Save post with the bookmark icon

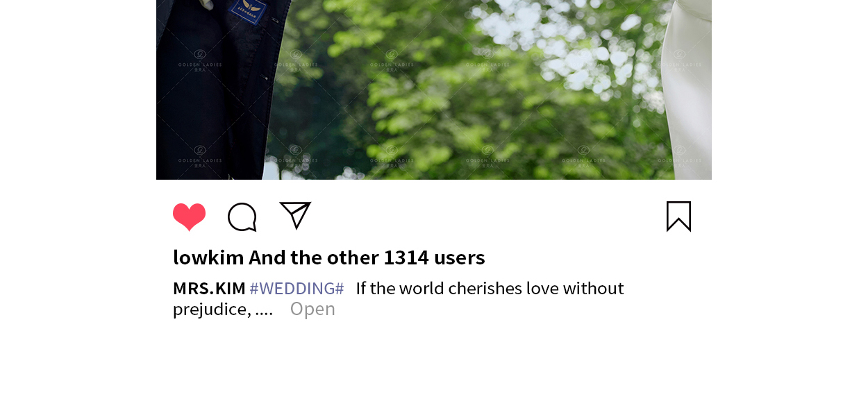click(x=678, y=217)
